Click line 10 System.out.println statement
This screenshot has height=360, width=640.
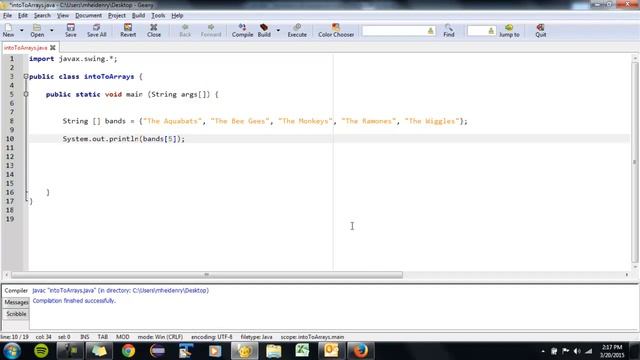[x=124, y=139]
